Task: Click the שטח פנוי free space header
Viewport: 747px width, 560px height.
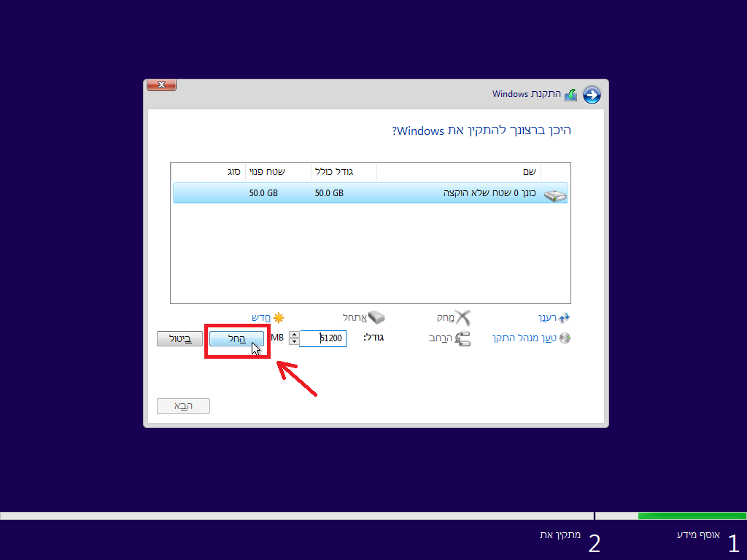Action: coord(278,172)
